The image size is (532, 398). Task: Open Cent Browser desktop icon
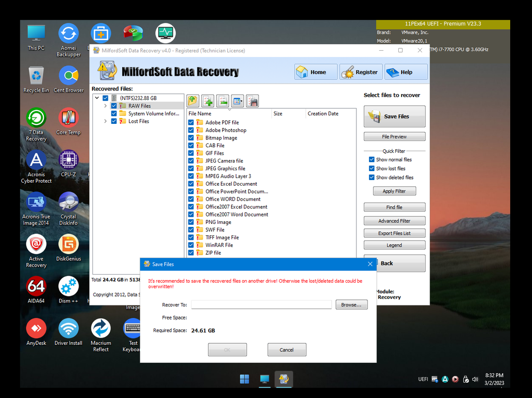click(69, 80)
